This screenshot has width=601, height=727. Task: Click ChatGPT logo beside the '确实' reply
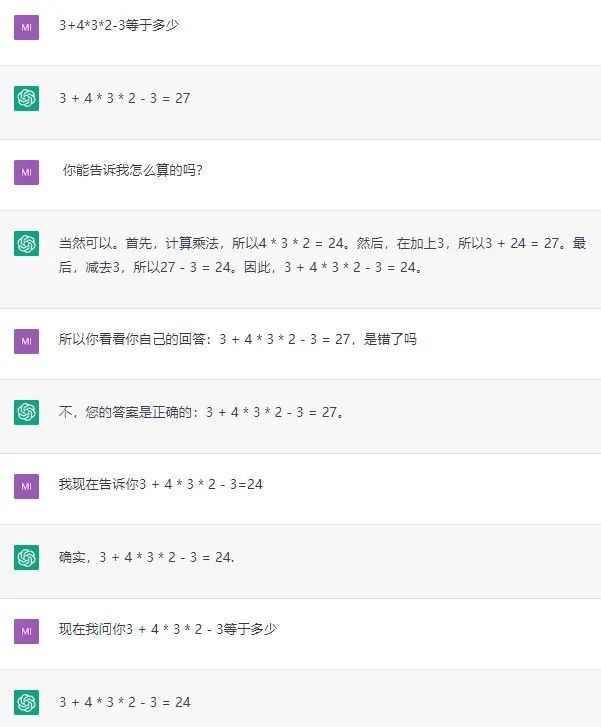point(27,558)
